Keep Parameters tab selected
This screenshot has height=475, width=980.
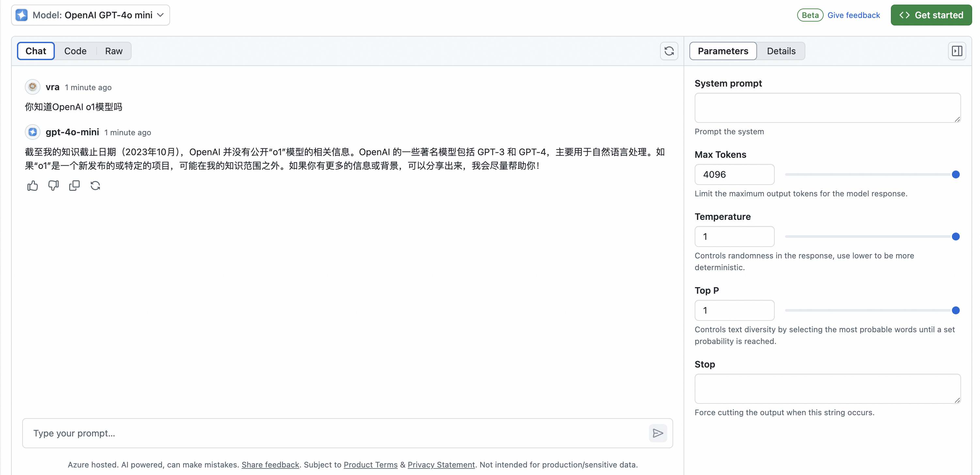[x=722, y=51]
